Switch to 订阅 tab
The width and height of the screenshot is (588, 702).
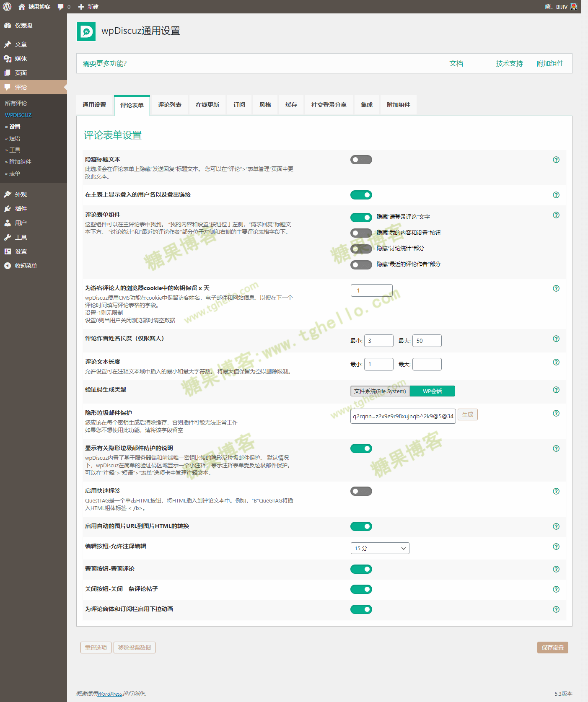click(x=239, y=105)
